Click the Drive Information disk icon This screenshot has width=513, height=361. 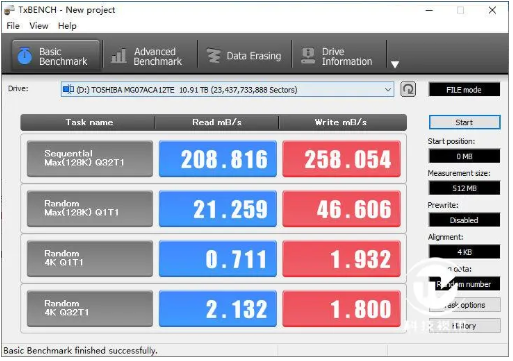(308, 55)
